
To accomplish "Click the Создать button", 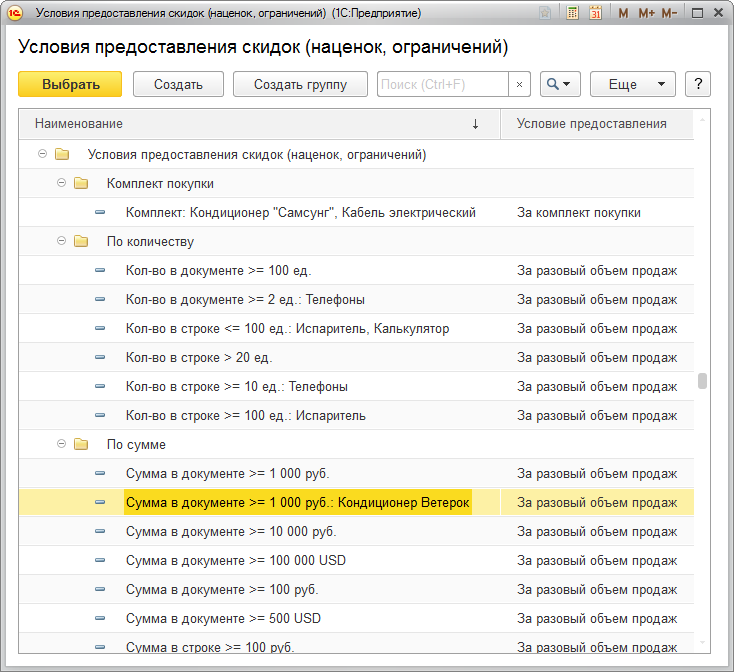I will (x=178, y=85).
